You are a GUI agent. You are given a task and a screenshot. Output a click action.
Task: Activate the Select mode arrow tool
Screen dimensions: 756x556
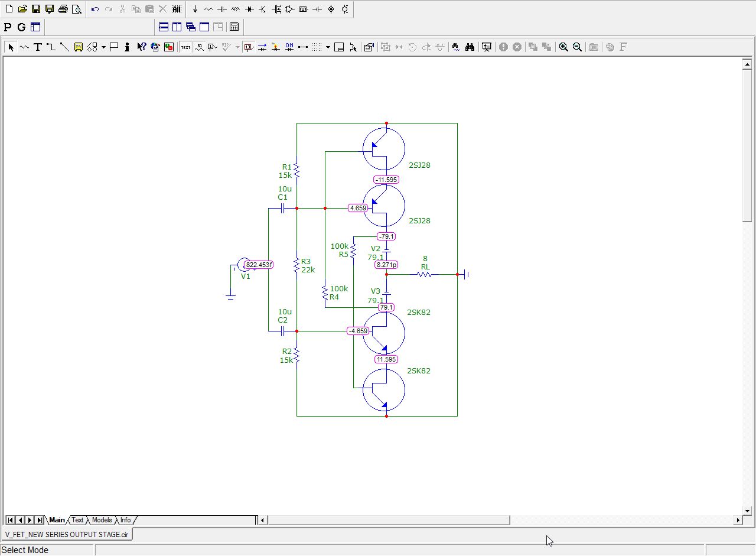tap(11, 47)
